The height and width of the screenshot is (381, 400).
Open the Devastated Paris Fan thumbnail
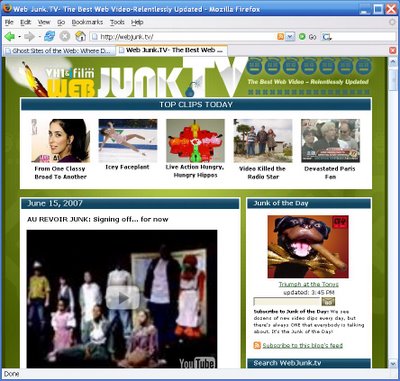click(330, 141)
